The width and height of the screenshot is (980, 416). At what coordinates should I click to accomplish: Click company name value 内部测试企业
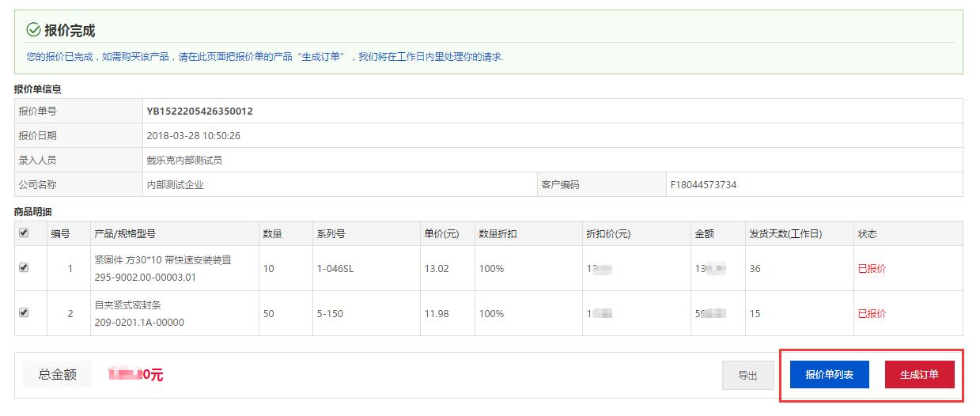(175, 185)
